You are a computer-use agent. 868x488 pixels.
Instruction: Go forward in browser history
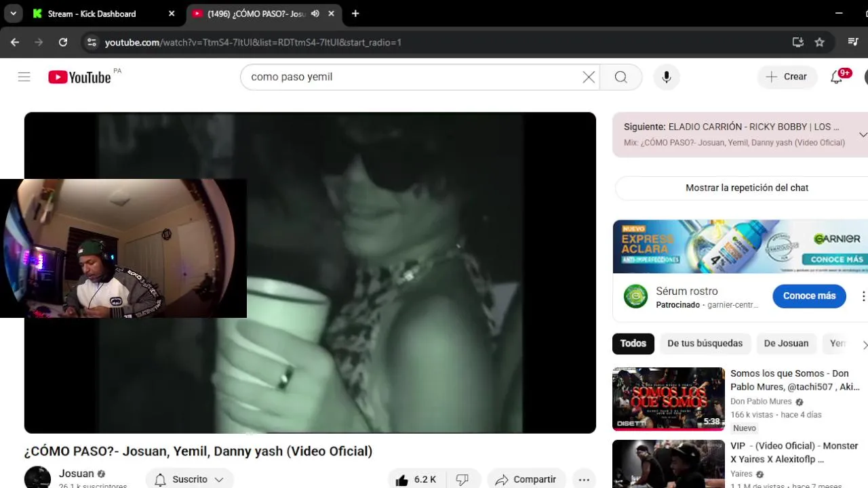pos(39,42)
